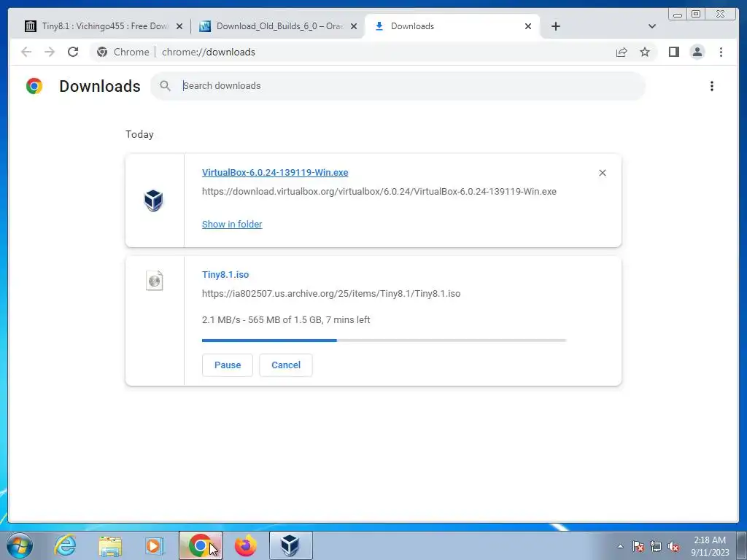747x560 pixels.
Task: Bookmark this page with star icon
Action: pyautogui.click(x=645, y=52)
